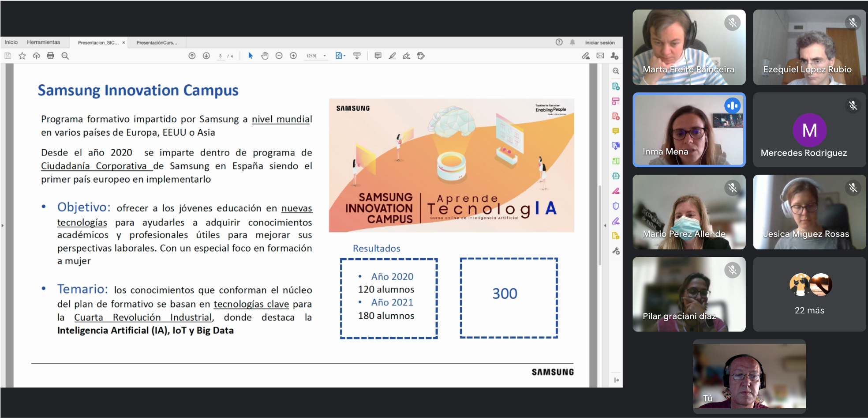Open Export PDF tool in sidebar
The image size is (868, 418).
616,86
